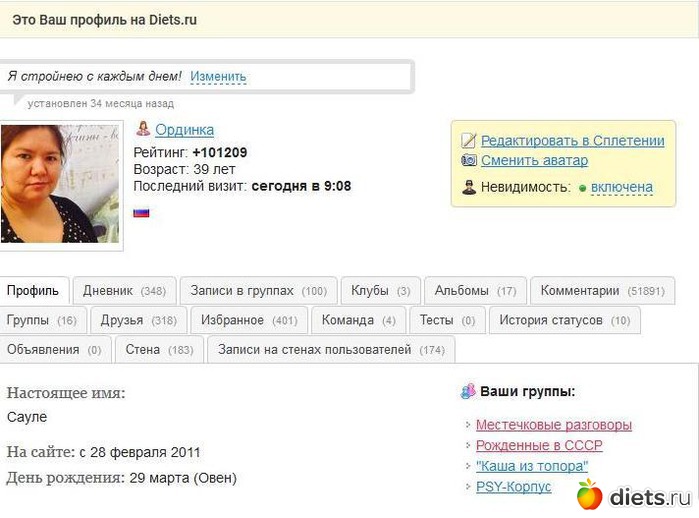Image resolution: width=699 pixels, height=518 pixels.
Task: Open the Ординка username link
Action: coord(184,130)
